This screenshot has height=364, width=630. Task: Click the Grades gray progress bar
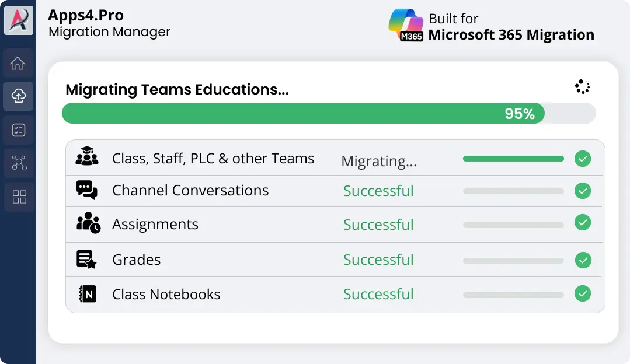(x=513, y=261)
